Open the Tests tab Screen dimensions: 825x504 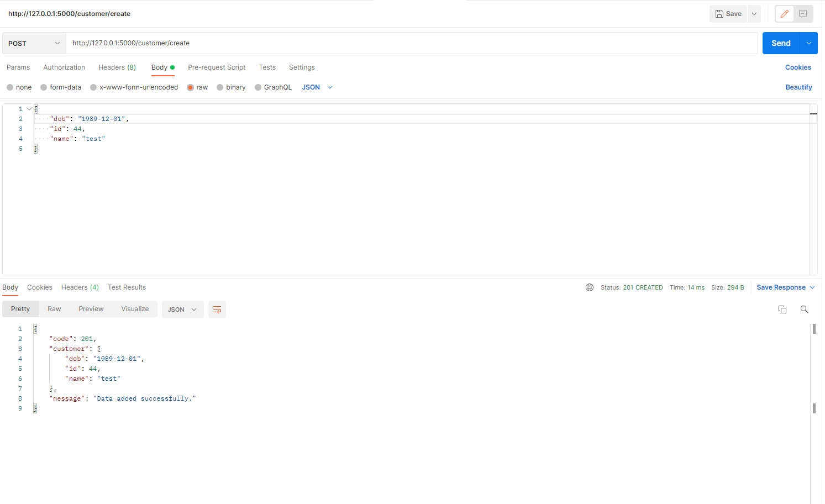pos(267,67)
